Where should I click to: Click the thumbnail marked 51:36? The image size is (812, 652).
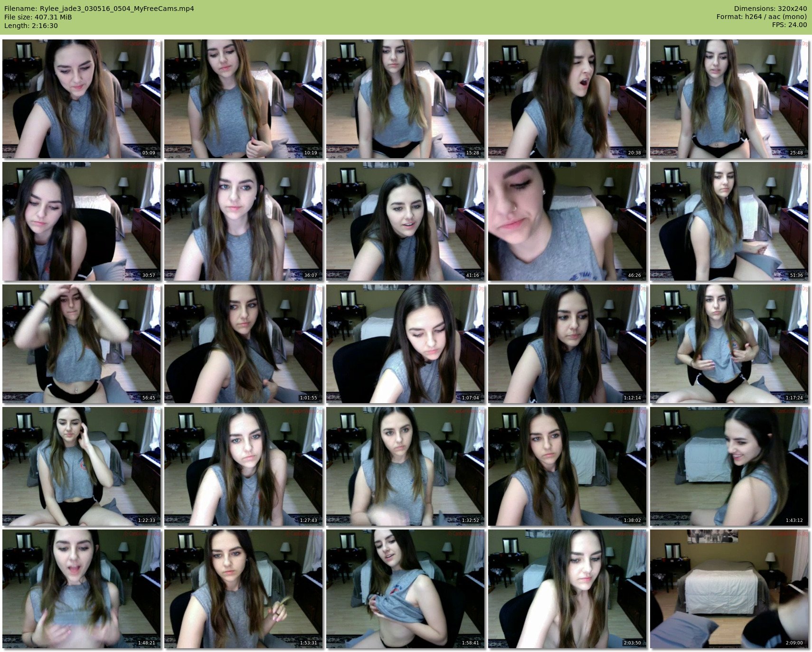[x=729, y=221]
